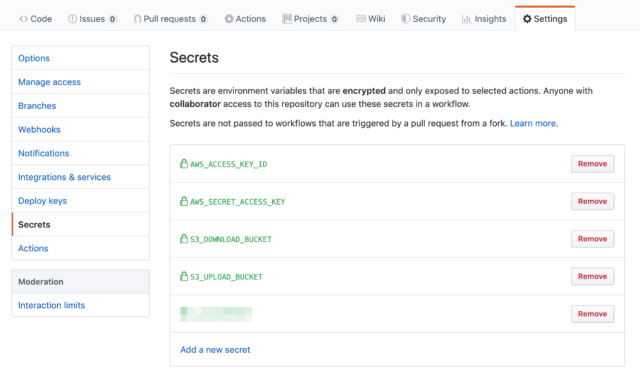Click the Issues circle icon
The width and height of the screenshot is (640, 379).
coord(72,19)
